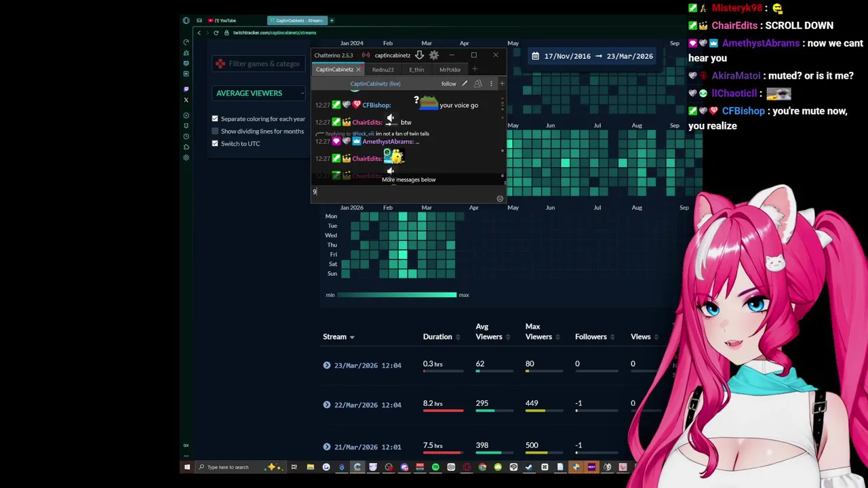Open captincabinetz account switcher in Chatterino

[392, 55]
